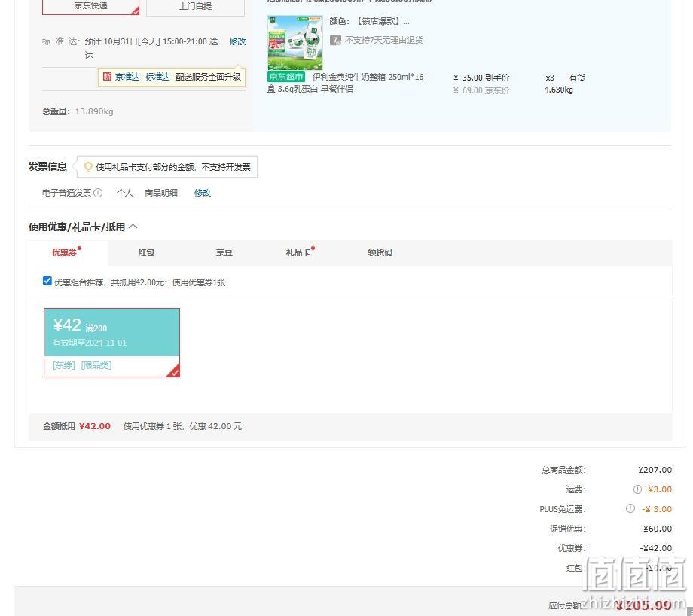This screenshot has height=616, width=693.
Task: Click the lightbulb tip icon beside 发票信息
Action: [88, 167]
